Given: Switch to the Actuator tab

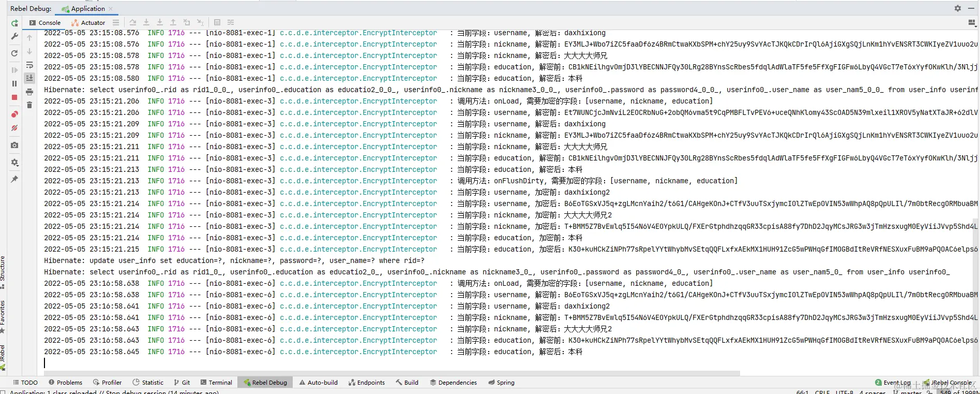Looking at the screenshot, I should coord(88,23).
